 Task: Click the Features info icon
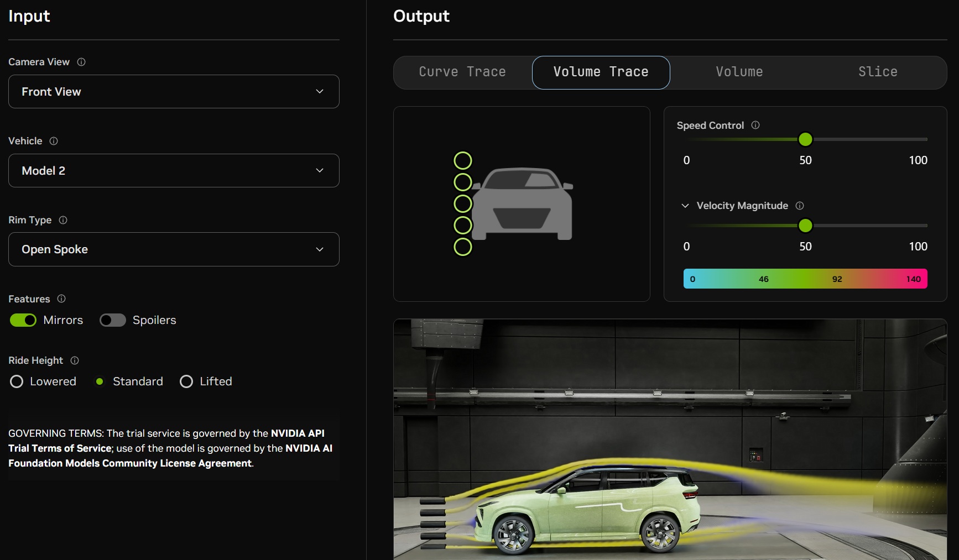coord(61,299)
